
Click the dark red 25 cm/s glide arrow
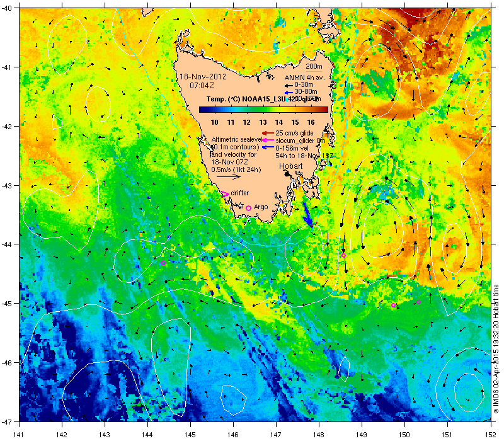point(267,133)
